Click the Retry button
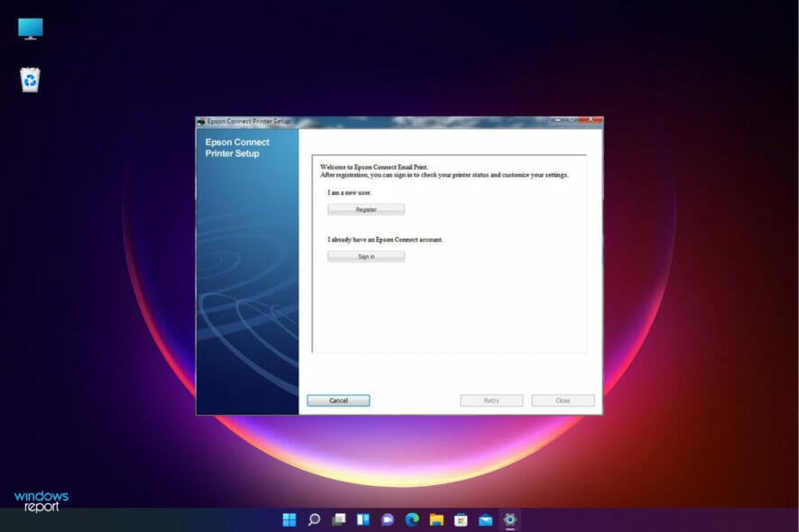Image resolution: width=799 pixels, height=532 pixels. click(x=491, y=400)
